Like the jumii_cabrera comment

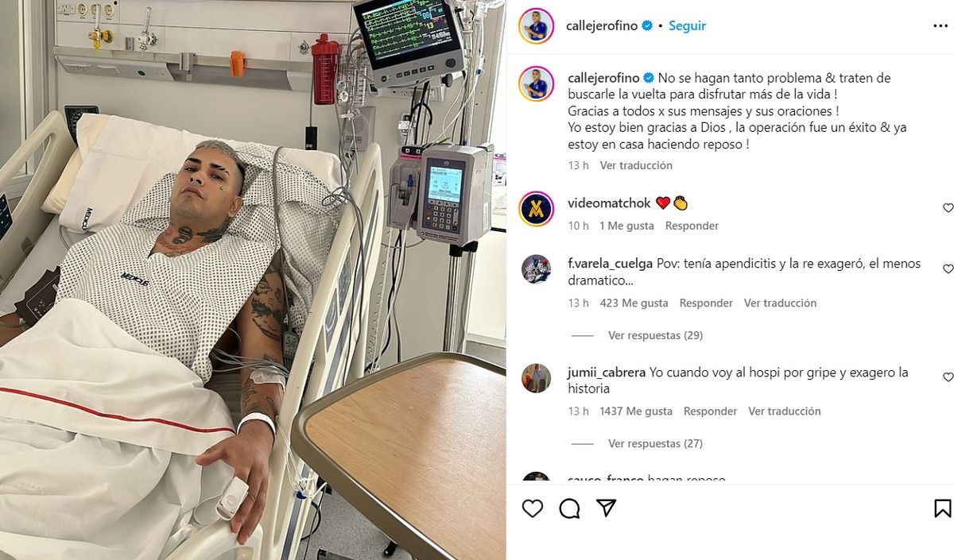(948, 377)
